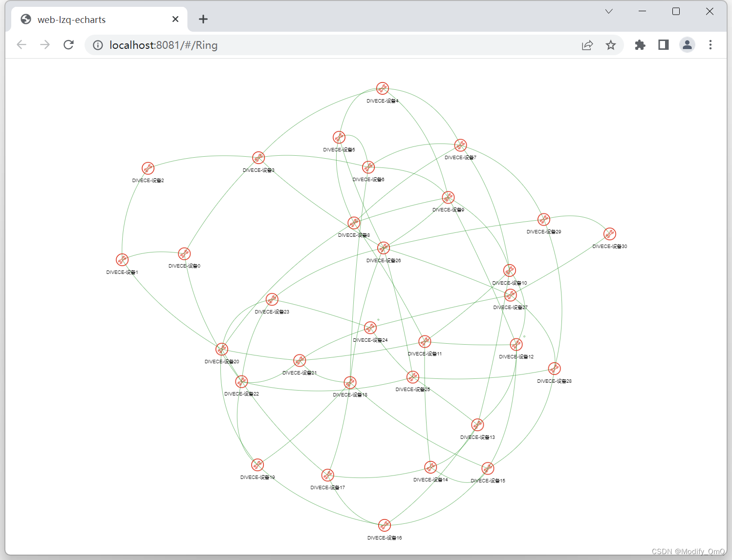
Task: Select the DIVECE-设备20 device node
Action: 221,349
